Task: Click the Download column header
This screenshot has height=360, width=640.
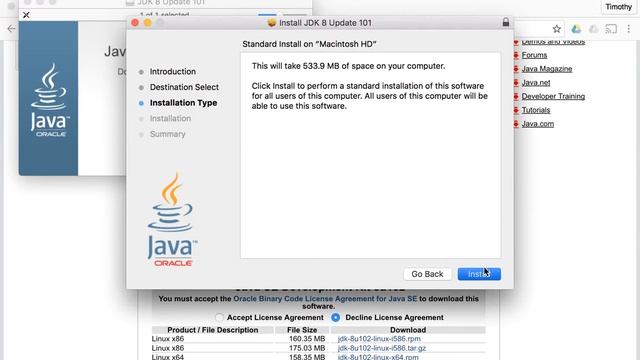Action: coord(408,330)
